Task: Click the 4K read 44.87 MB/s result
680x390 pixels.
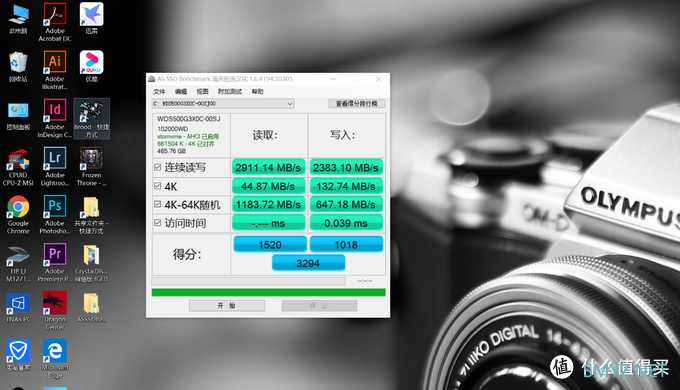Action: pos(268,187)
